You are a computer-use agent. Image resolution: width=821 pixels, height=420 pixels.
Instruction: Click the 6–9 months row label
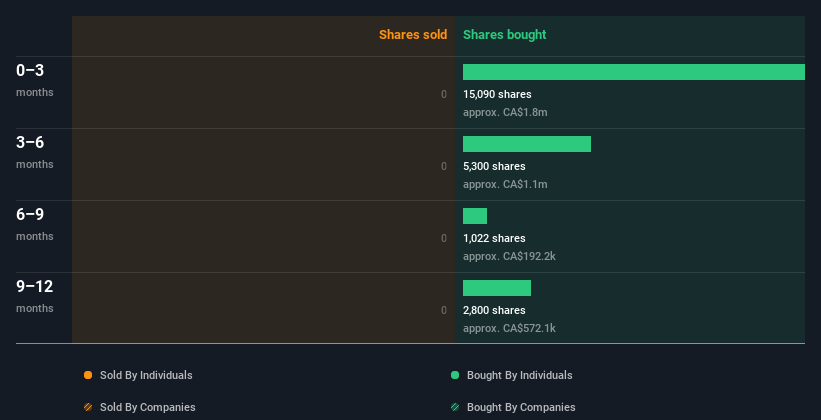[x=35, y=224]
